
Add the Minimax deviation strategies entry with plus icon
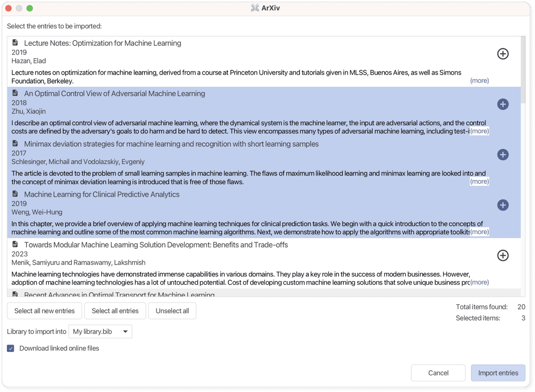[503, 155]
